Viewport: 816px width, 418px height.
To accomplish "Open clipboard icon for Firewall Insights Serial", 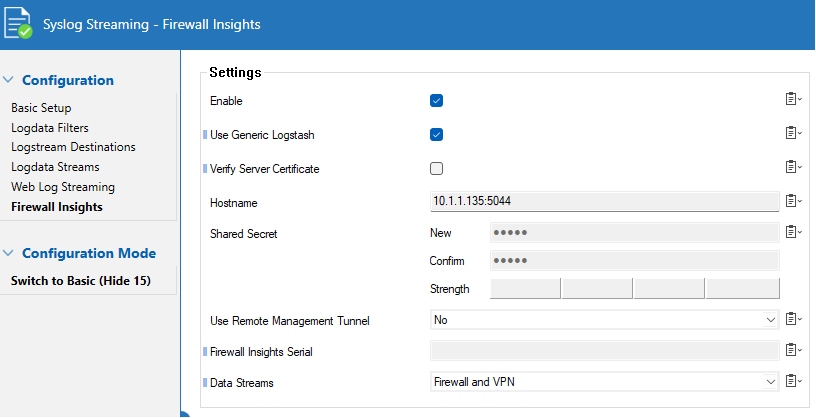I will [x=793, y=350].
